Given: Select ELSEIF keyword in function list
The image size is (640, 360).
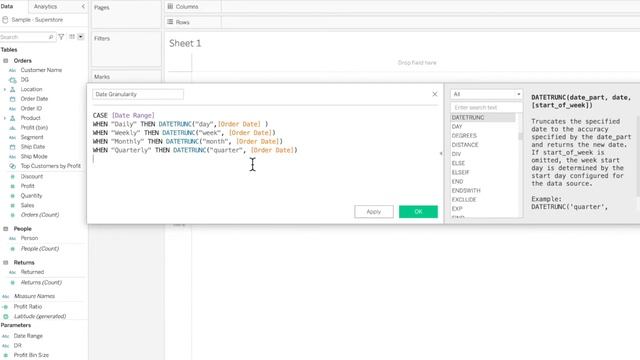Looking at the screenshot, I should [460, 172].
